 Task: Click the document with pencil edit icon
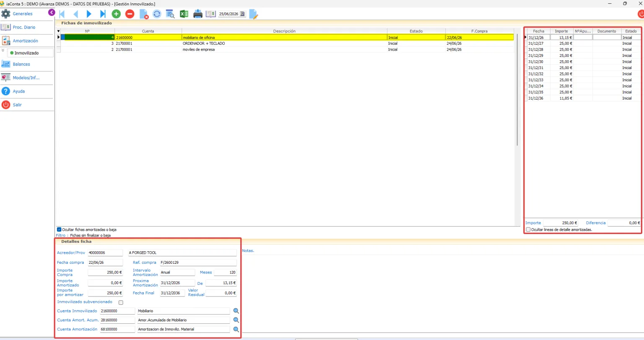254,14
